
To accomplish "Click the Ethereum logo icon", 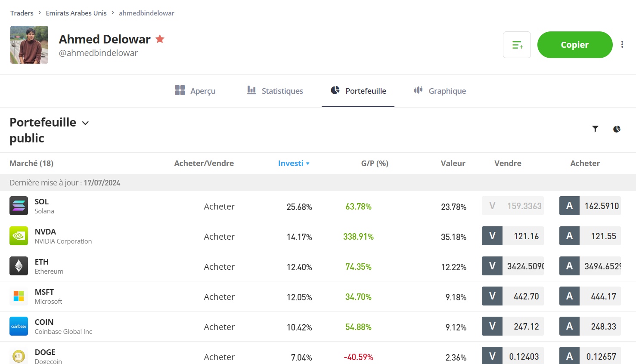I will point(18,266).
